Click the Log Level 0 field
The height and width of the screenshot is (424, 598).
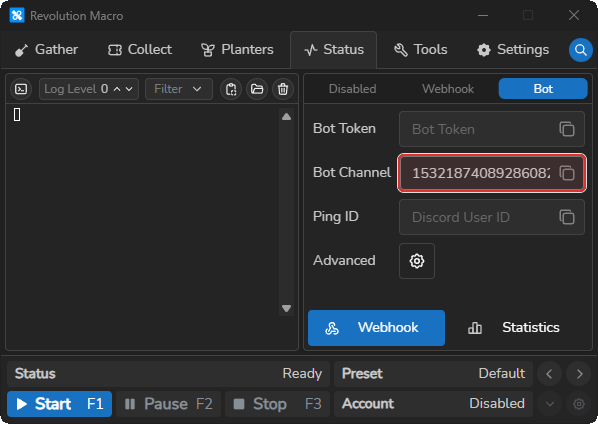[x=89, y=89]
